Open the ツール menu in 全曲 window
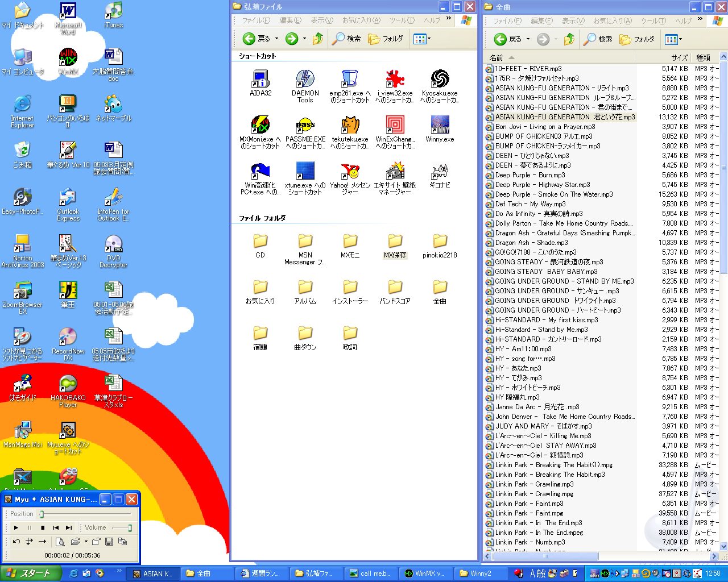The width and height of the screenshot is (728, 582). (653, 21)
